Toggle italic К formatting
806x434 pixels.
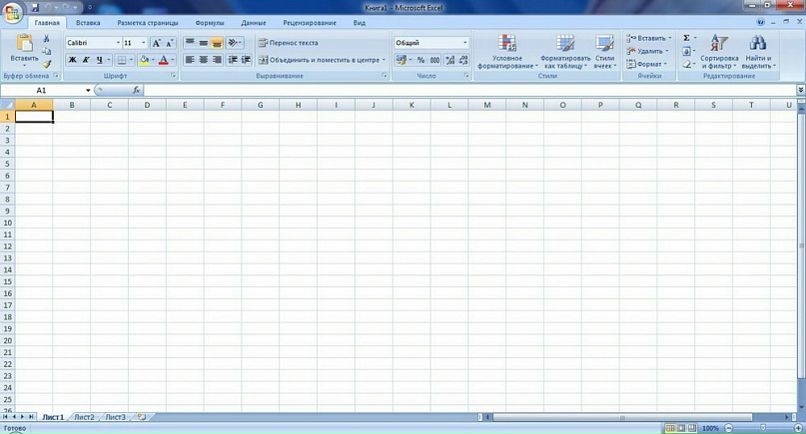(x=86, y=60)
